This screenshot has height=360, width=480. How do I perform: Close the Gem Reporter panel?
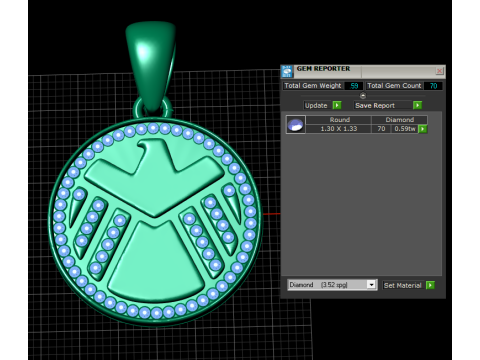(x=439, y=71)
